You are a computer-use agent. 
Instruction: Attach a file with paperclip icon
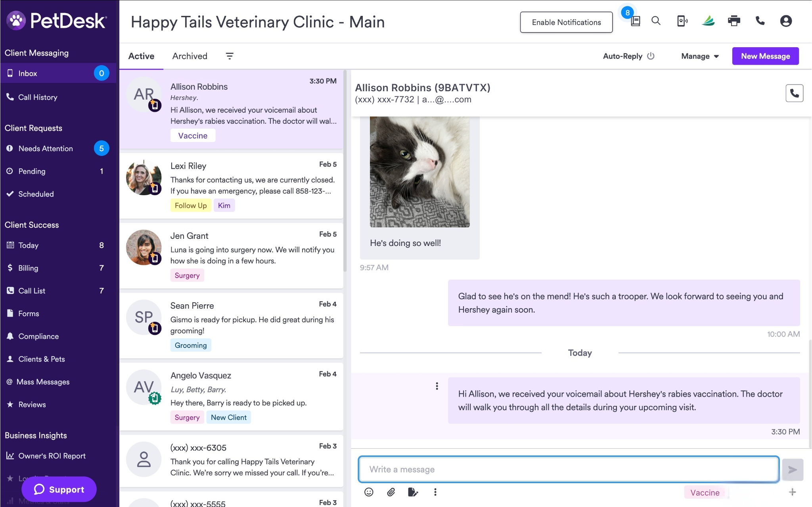(x=391, y=492)
